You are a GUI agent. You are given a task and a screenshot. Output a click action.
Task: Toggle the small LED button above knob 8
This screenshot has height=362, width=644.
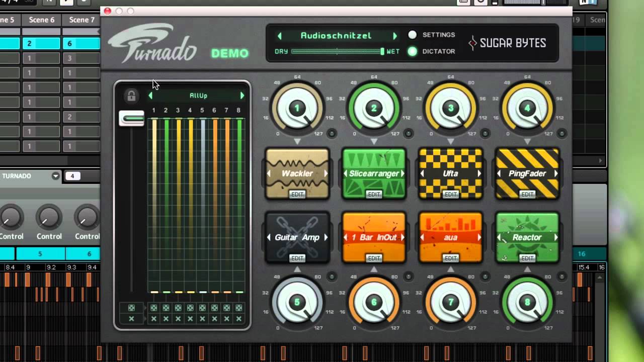click(x=562, y=277)
